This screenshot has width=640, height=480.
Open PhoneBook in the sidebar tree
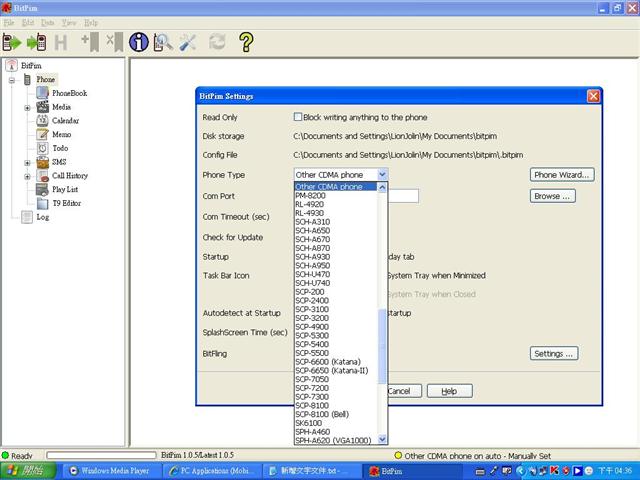69,93
